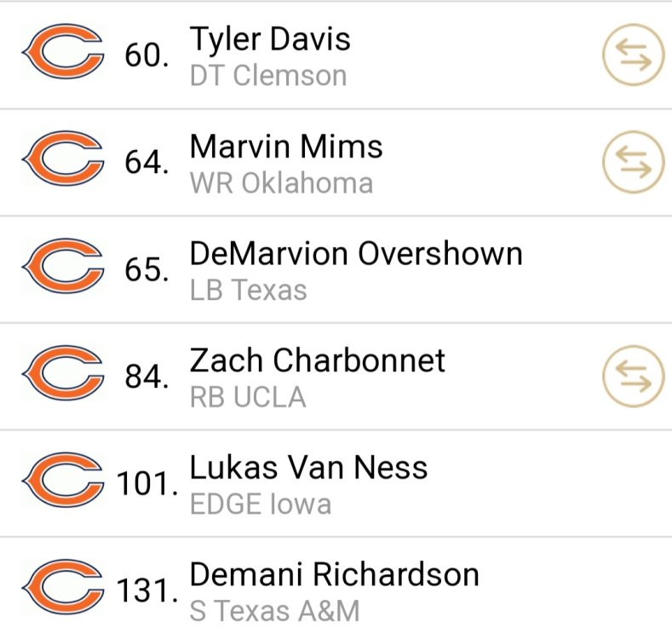The image size is (672, 639).
Task: Click Bears logo beside pick 131
Action: coord(63,587)
